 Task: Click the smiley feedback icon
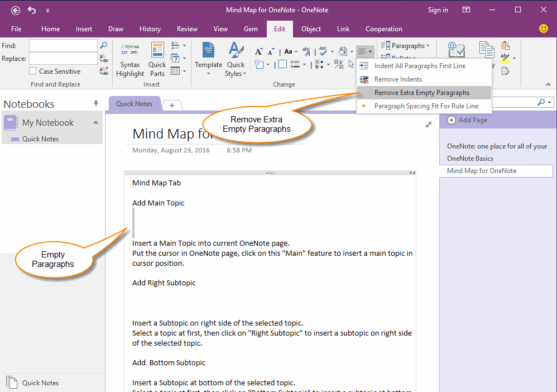544,28
